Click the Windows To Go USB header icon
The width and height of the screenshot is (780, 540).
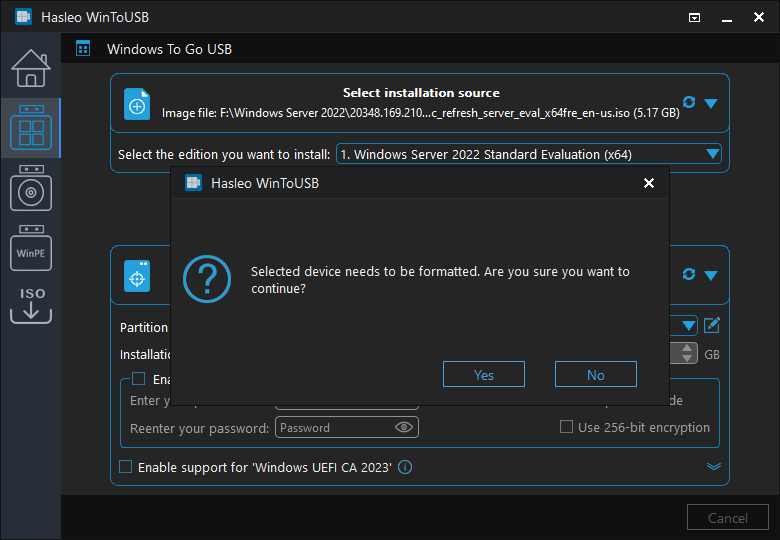(83, 49)
